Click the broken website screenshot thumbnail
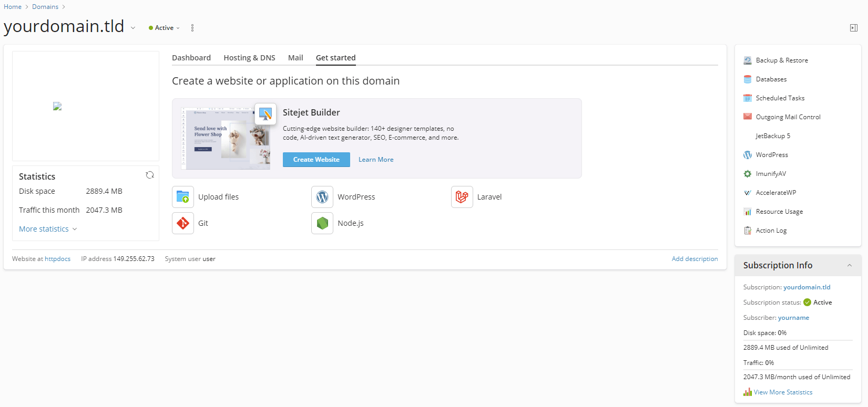Viewport: 868px width, 407px height. (x=58, y=106)
